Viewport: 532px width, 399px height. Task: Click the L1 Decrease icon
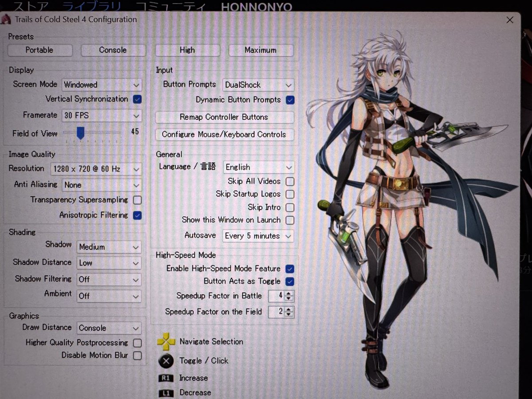166,393
